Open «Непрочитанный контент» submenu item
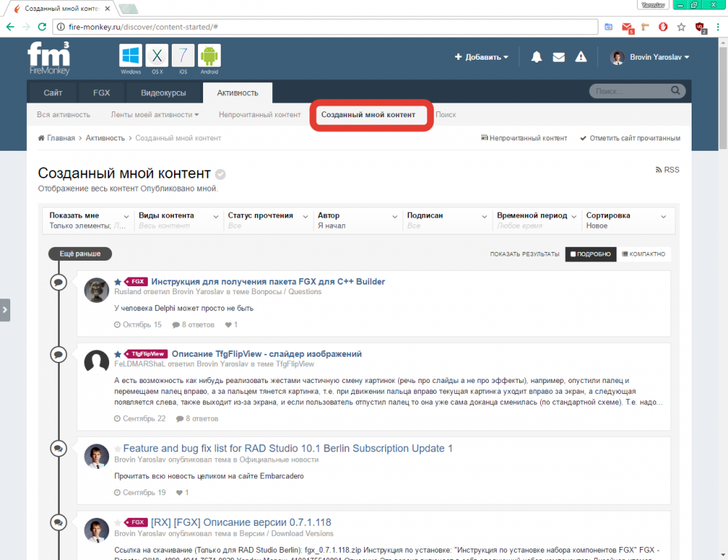 point(260,114)
